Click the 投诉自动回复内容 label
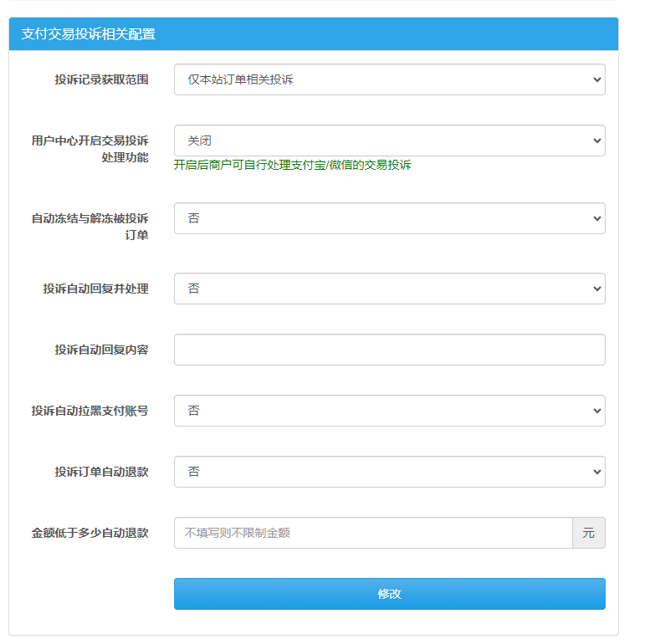The width and height of the screenshot is (645, 644). (101, 350)
